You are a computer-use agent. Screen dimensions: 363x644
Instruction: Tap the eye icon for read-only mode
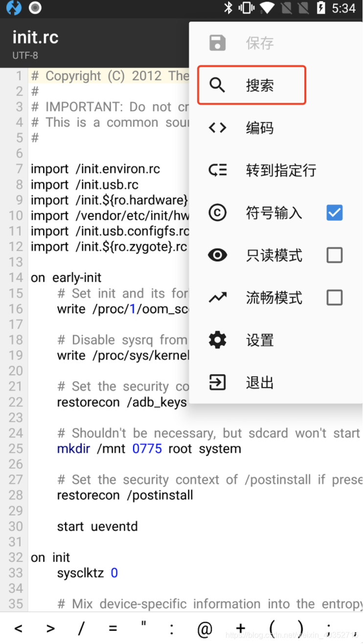click(218, 255)
